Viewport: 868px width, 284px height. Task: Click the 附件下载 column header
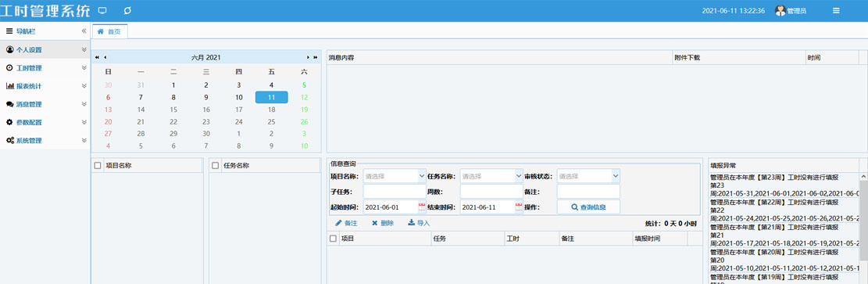[x=739, y=57]
